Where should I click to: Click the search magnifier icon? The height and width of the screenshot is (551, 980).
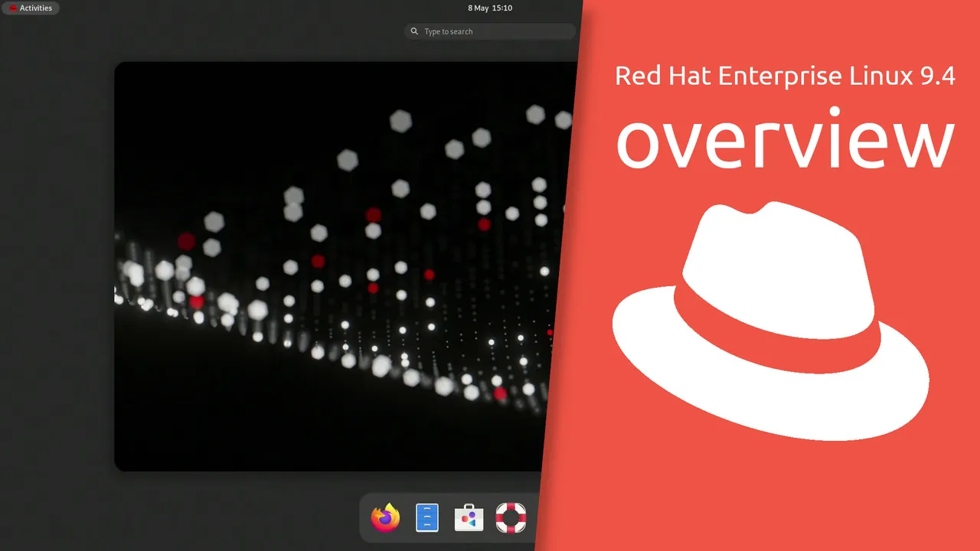(414, 31)
